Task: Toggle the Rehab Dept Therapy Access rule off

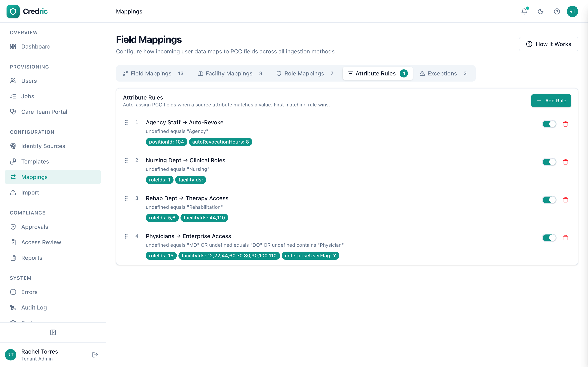Action: pyautogui.click(x=549, y=200)
